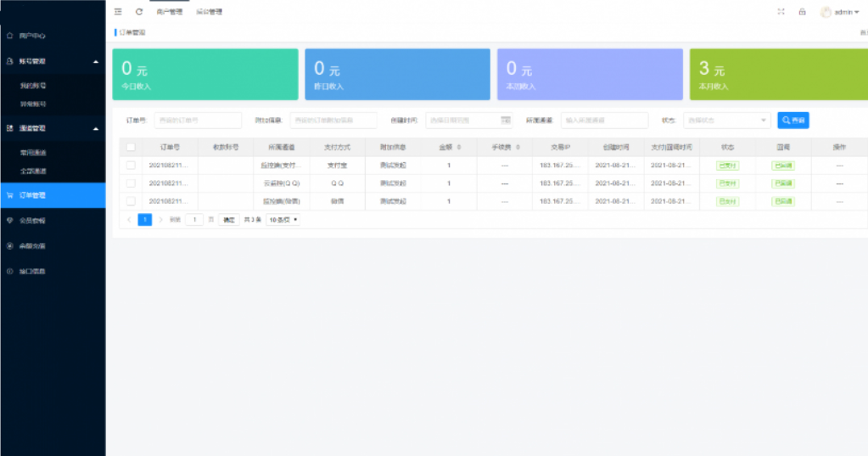Click the 确定 pagination confirm button

click(229, 219)
